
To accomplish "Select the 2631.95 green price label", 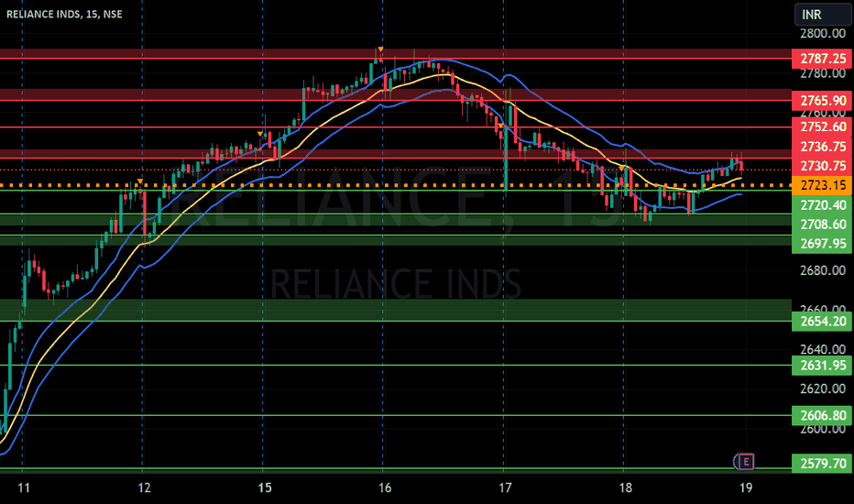I will pyautogui.click(x=822, y=365).
